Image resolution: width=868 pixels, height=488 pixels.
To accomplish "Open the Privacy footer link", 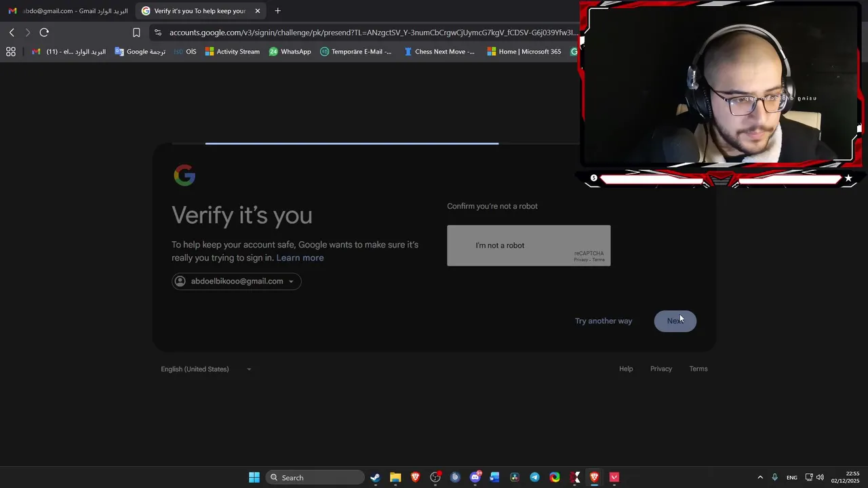I will point(661,369).
